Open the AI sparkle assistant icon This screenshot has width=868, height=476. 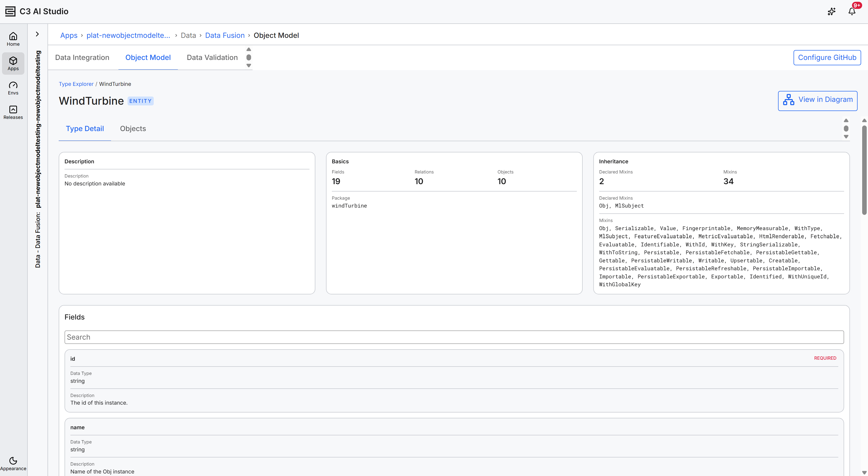point(832,11)
